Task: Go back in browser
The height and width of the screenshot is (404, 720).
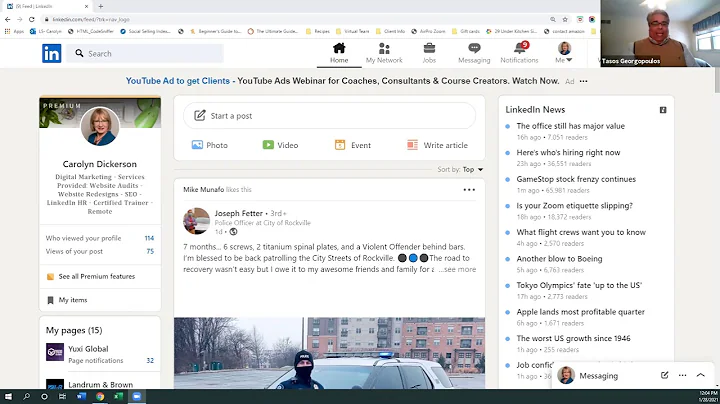Action: (x=7, y=19)
